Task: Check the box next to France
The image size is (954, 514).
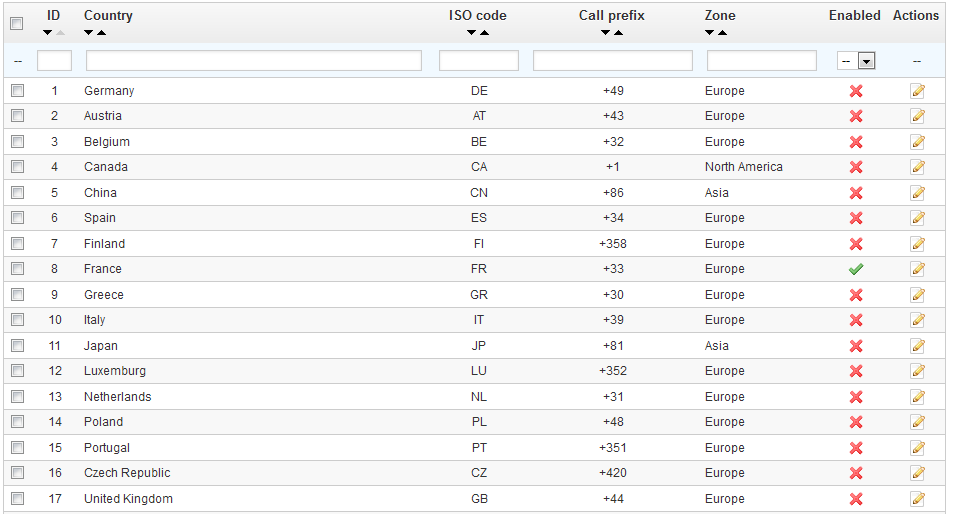Action: (18, 269)
